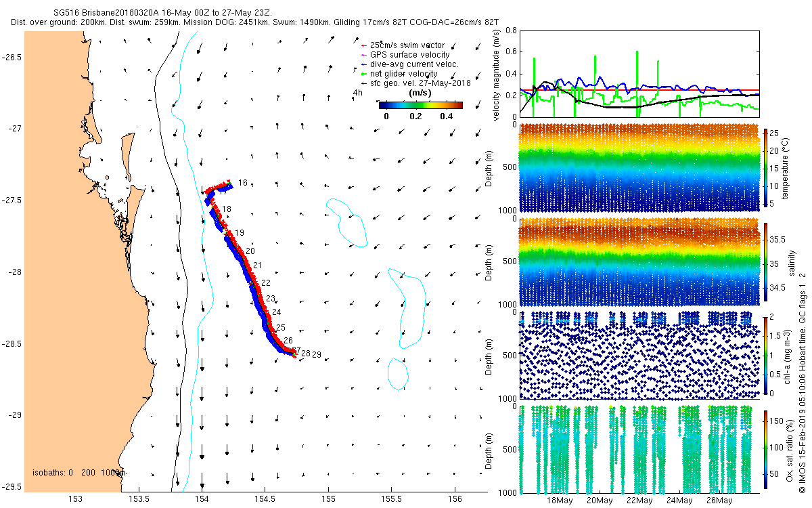Click day label 24 on the glider track

[x=276, y=312]
